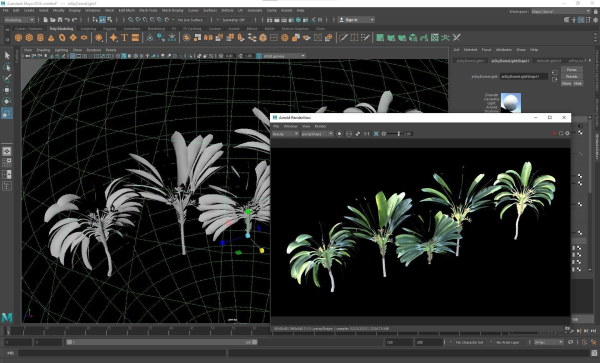Viewport: 600px width, 363px height.
Task: Activate the Move tool in toolbox
Action: [x=7, y=90]
